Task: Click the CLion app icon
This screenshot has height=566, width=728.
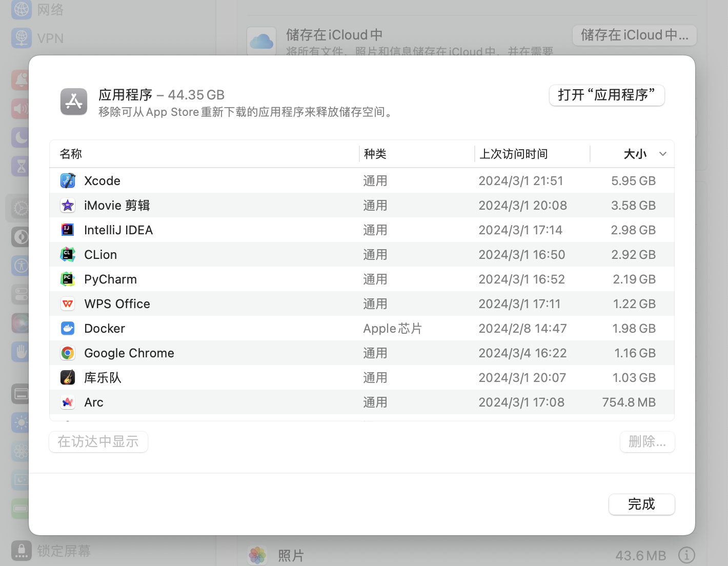Action: pos(68,255)
